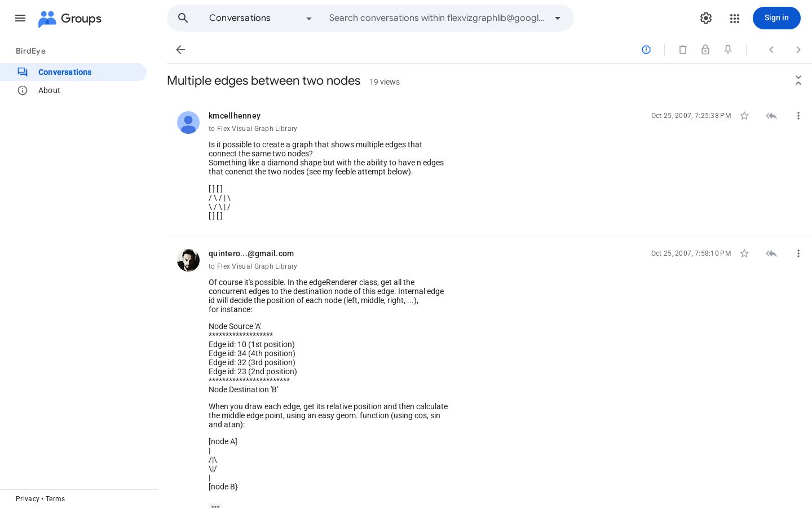Open the settings gear

pyautogui.click(x=706, y=18)
